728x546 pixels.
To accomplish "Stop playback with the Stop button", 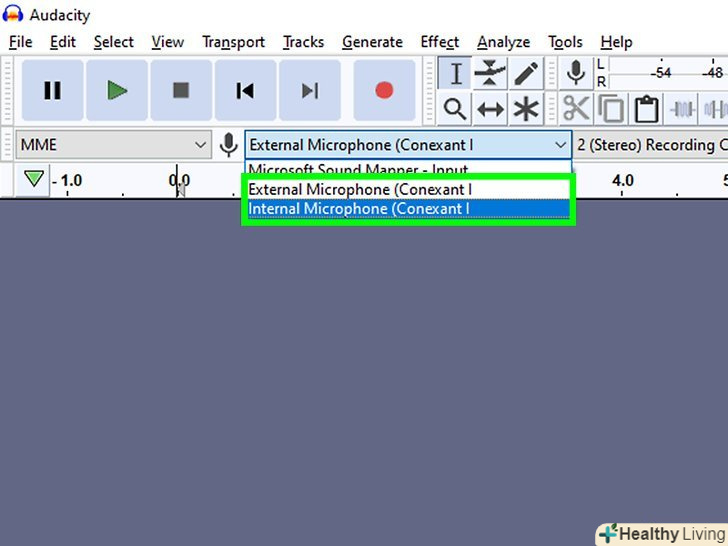I will click(181, 90).
